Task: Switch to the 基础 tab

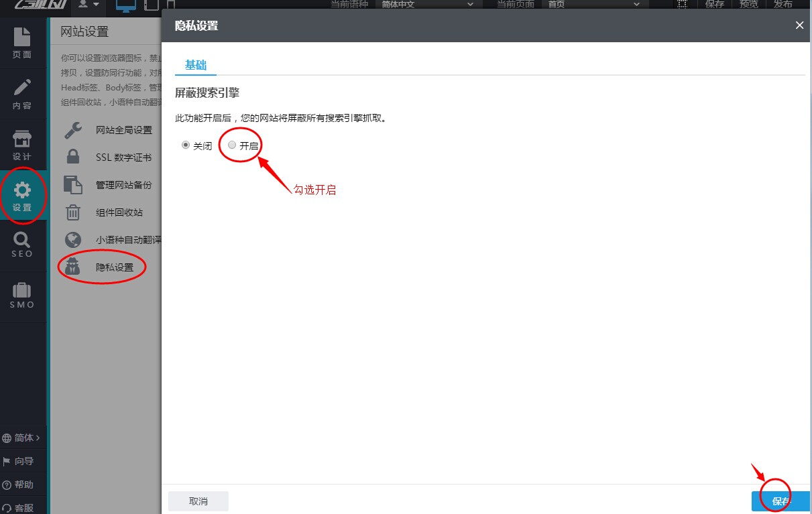Action: (x=195, y=65)
